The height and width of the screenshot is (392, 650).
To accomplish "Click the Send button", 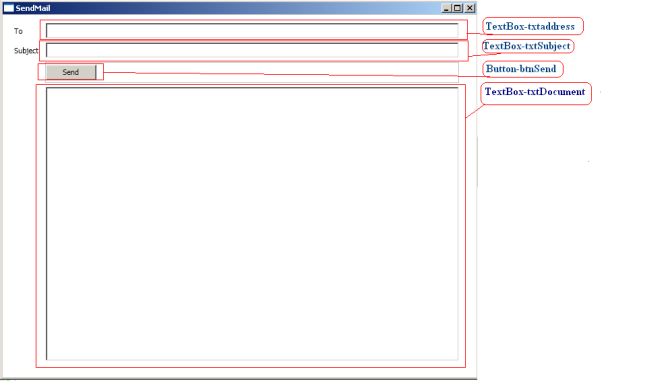I will [71, 72].
